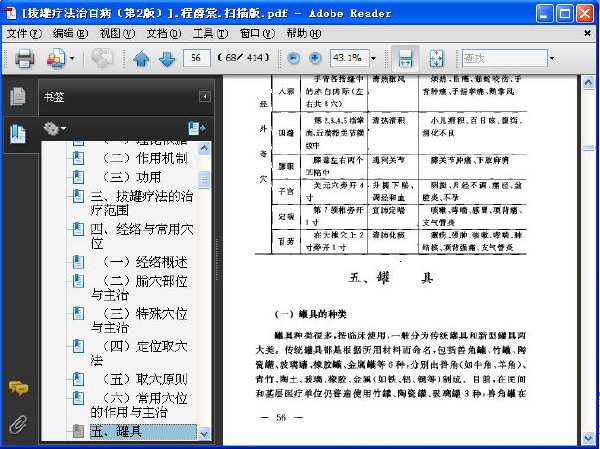
Task: Select bookmark （三）功用
Action: point(131,177)
